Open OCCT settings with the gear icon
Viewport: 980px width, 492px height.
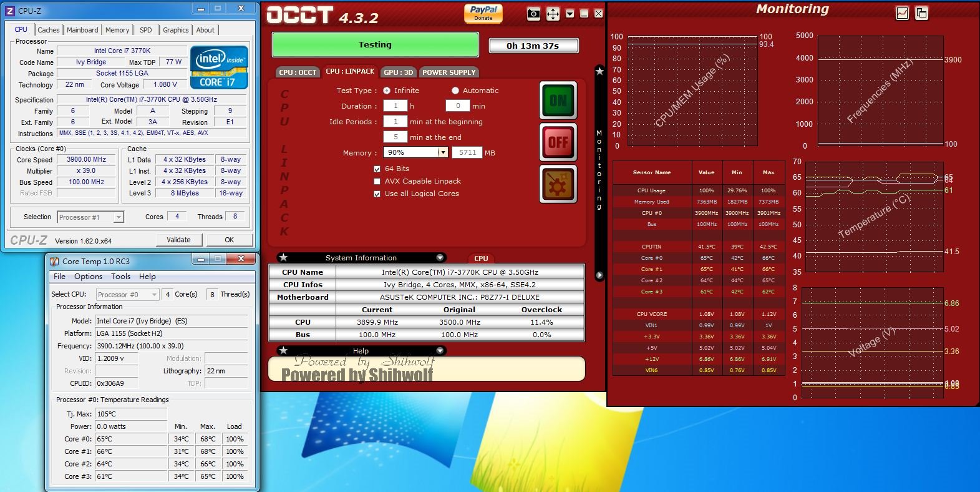coord(558,185)
